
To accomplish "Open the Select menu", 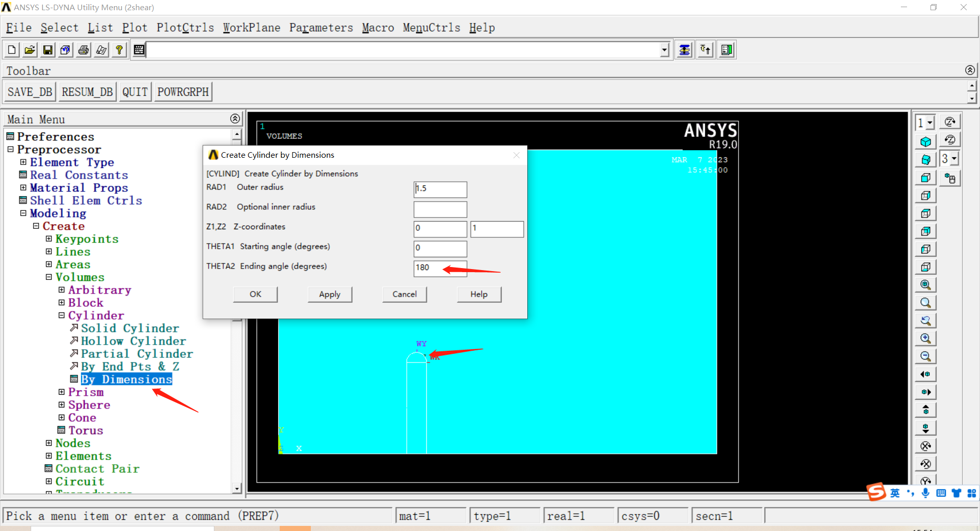I will click(x=59, y=28).
